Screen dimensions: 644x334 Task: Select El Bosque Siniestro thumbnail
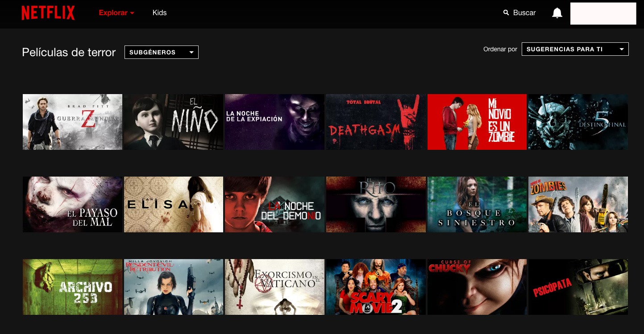tap(477, 204)
